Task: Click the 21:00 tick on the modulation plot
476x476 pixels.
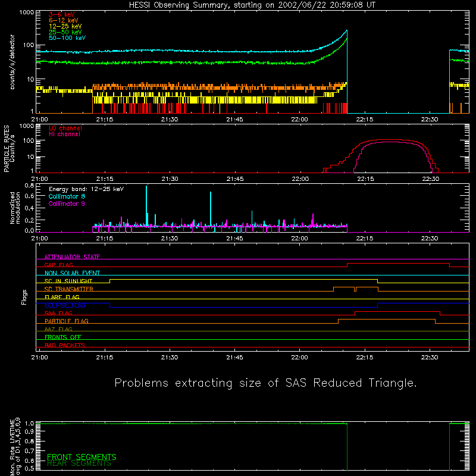Action: click(39, 239)
